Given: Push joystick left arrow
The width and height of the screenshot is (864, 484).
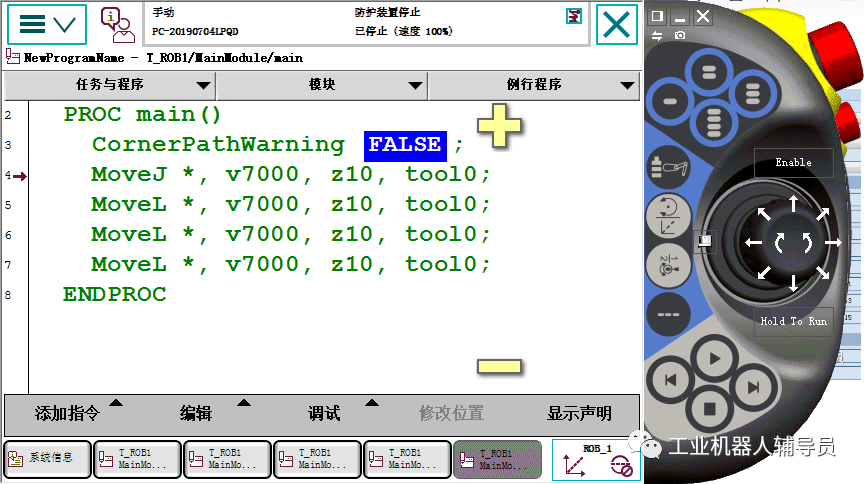Looking at the screenshot, I should (x=754, y=243).
